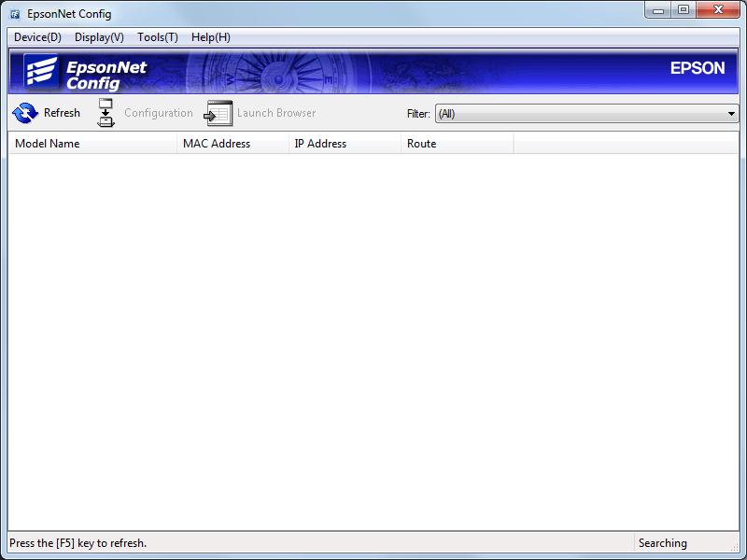Viewport: 747px width, 560px height.
Task: Open the Device(D) menu
Action: [37, 37]
